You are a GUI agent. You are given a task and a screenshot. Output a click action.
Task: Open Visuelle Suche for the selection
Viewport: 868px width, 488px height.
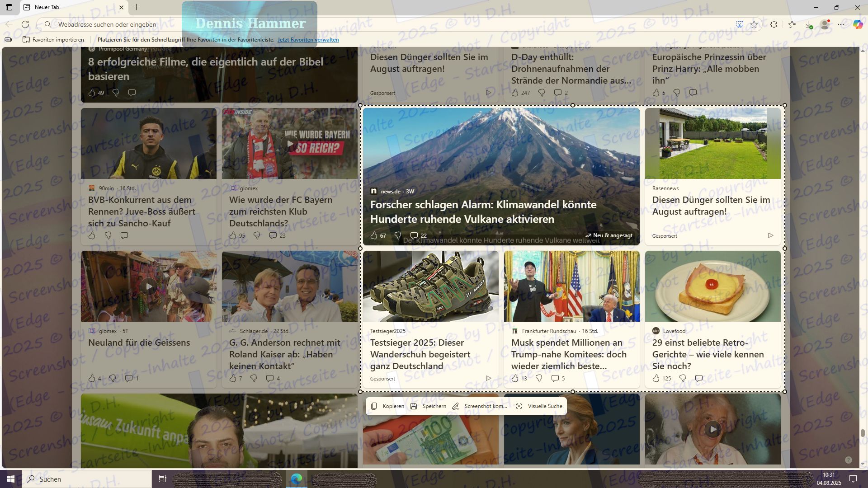pos(539,406)
